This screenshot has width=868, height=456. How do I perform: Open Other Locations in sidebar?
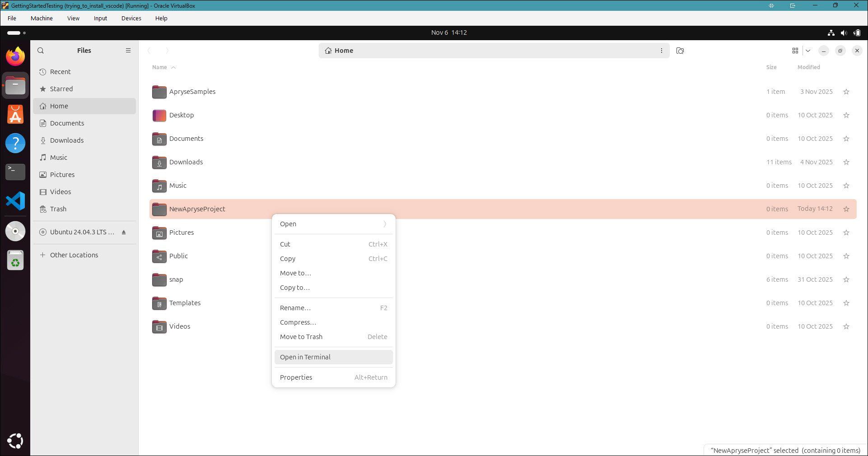(74, 255)
